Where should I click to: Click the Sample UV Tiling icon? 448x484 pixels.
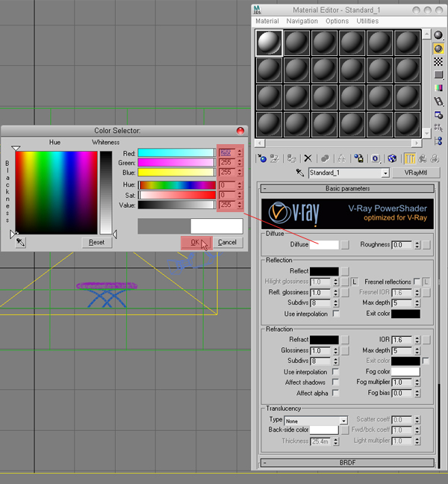click(438, 75)
